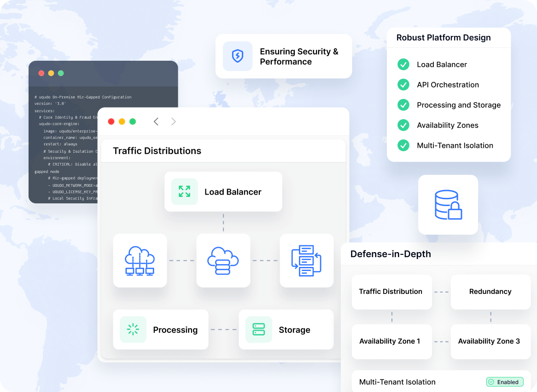Viewport: 537px width, 392px height.
Task: Click the Enabled status badge
Action: pos(505,382)
